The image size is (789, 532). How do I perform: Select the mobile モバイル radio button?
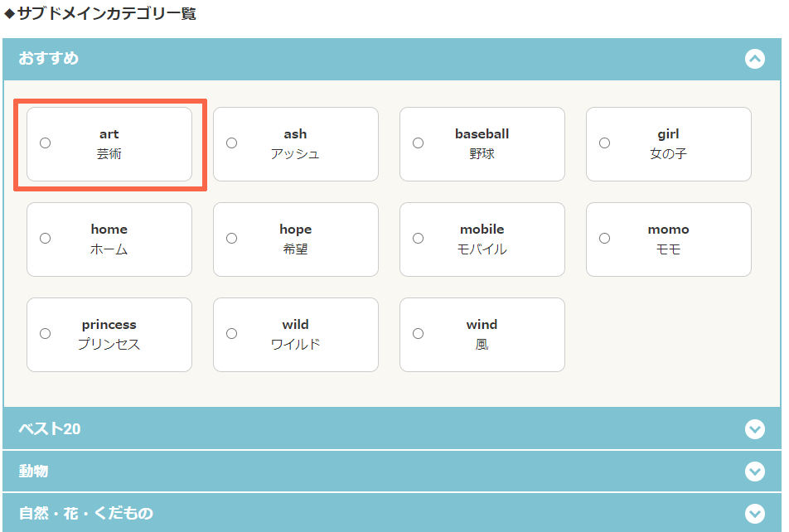point(419,239)
